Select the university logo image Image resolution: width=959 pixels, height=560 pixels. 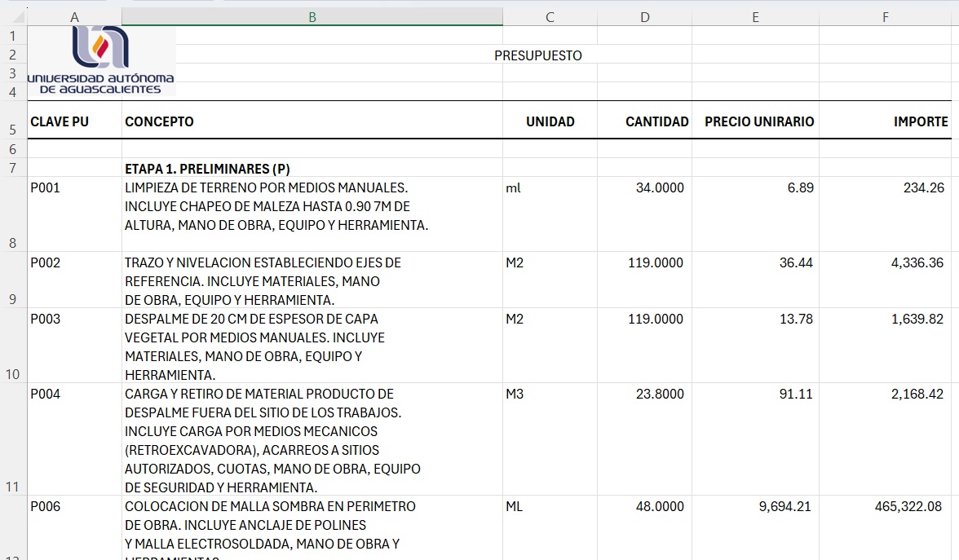[100, 60]
